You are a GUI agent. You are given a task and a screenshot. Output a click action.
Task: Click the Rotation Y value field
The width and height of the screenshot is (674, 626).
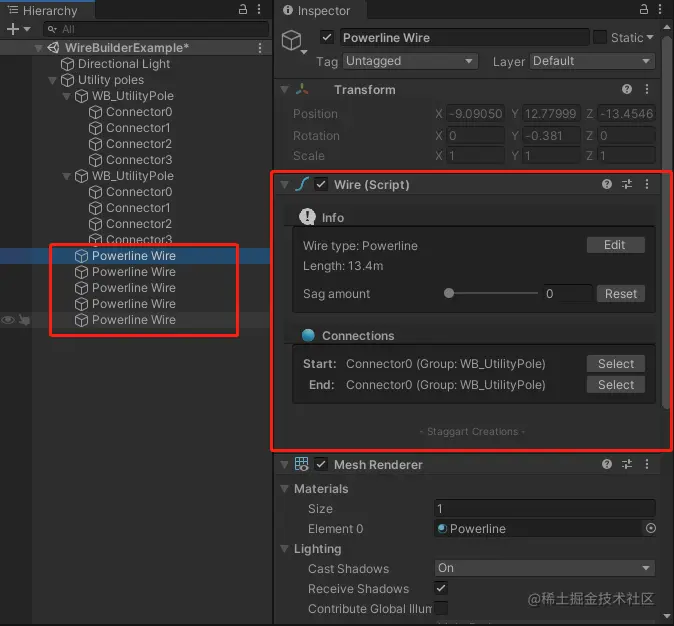point(551,135)
